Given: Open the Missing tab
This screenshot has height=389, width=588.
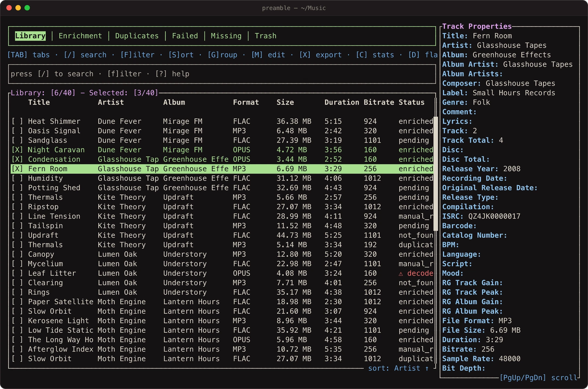Looking at the screenshot, I should (x=226, y=36).
